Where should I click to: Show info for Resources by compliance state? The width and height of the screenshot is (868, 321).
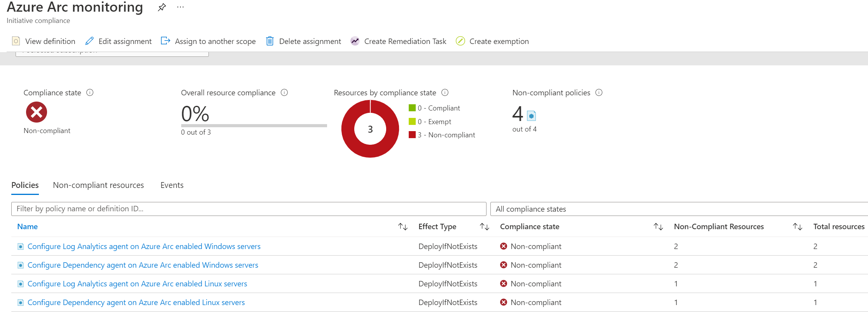click(445, 93)
